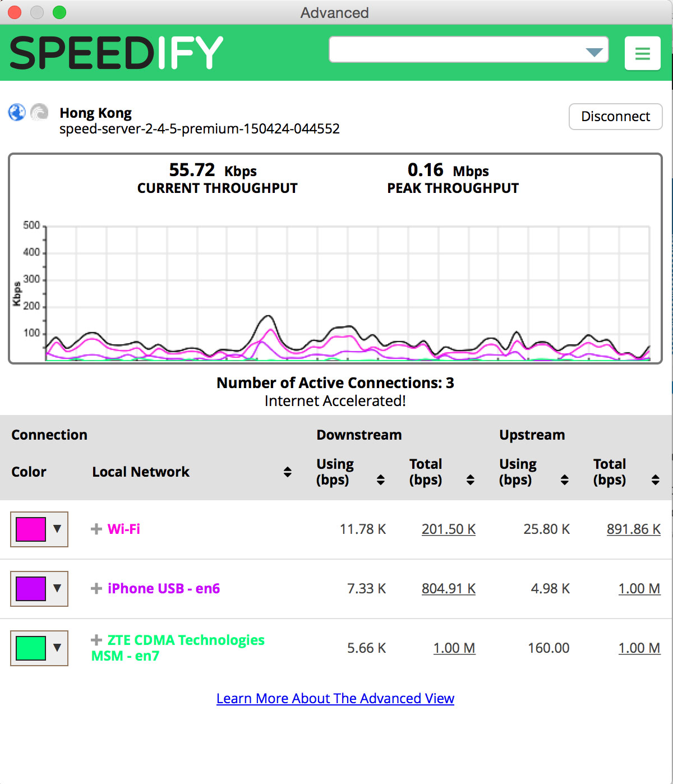Sort by Local Network column

tap(288, 472)
